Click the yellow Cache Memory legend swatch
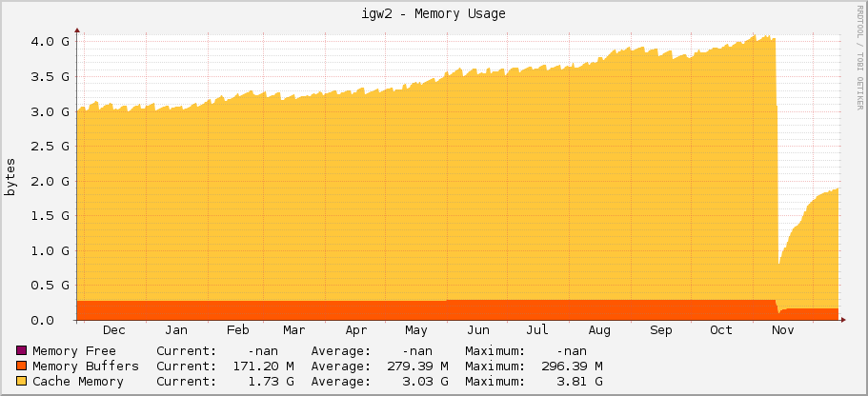868x396 pixels. [23, 382]
